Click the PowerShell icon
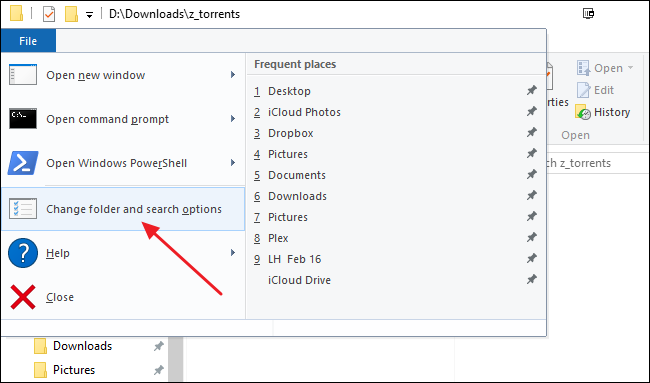 coord(23,162)
